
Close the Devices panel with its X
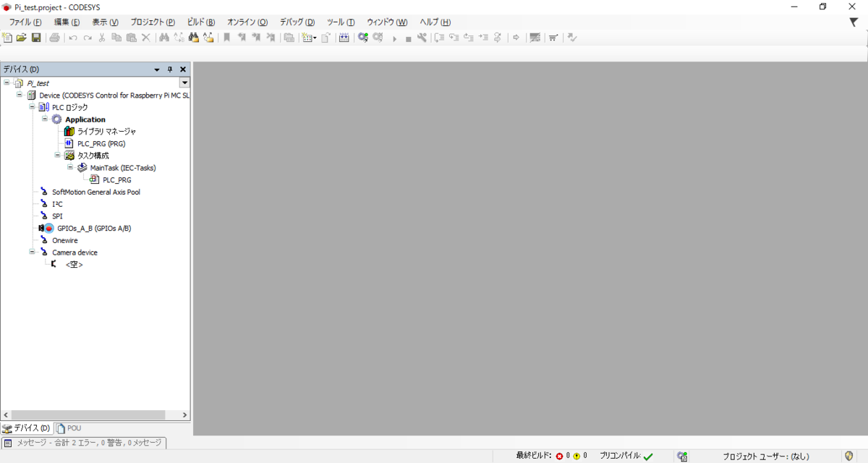[183, 69]
